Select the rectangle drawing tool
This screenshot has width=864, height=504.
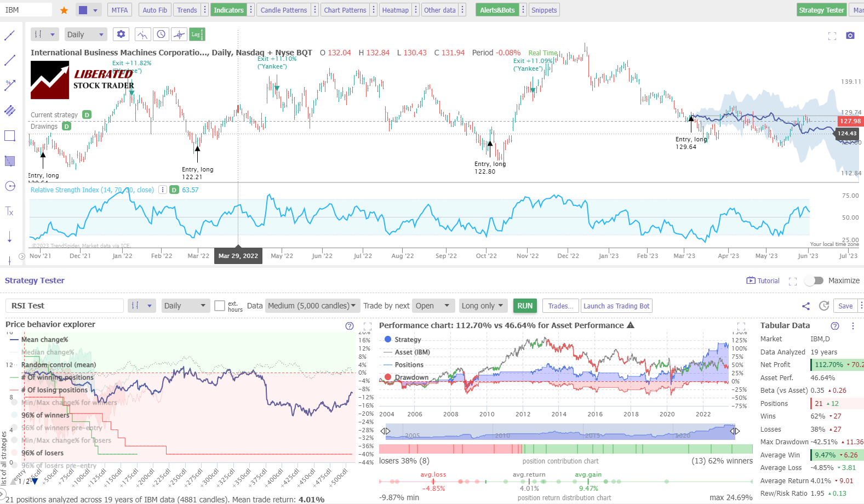pyautogui.click(x=10, y=136)
